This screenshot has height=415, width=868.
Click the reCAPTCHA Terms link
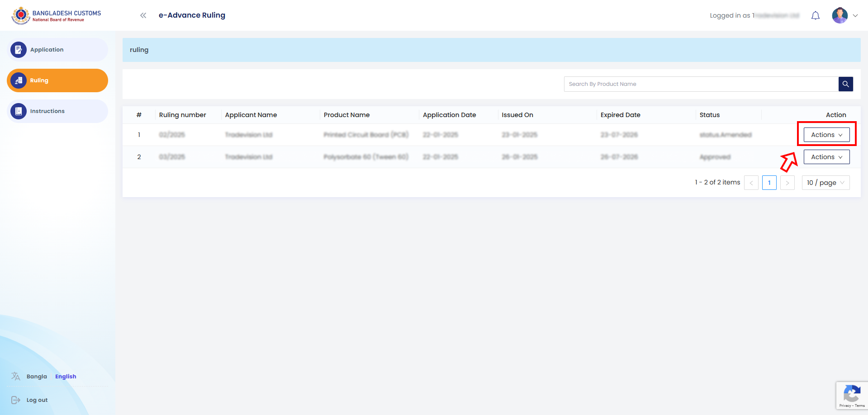tap(860, 406)
